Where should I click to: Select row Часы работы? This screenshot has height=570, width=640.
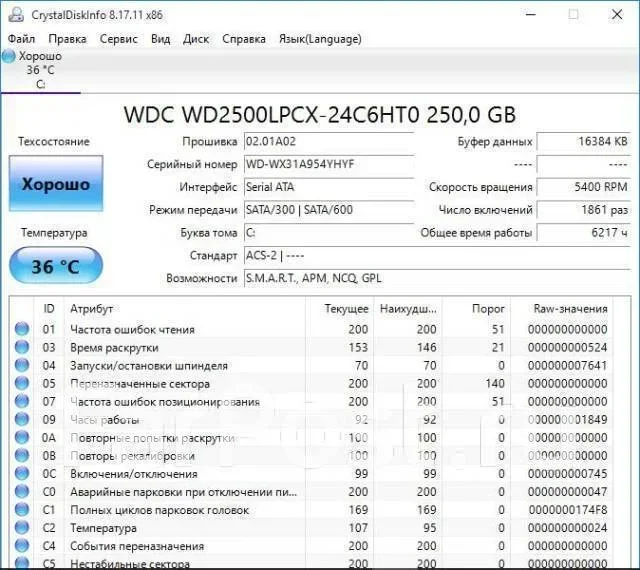[x=311, y=419]
